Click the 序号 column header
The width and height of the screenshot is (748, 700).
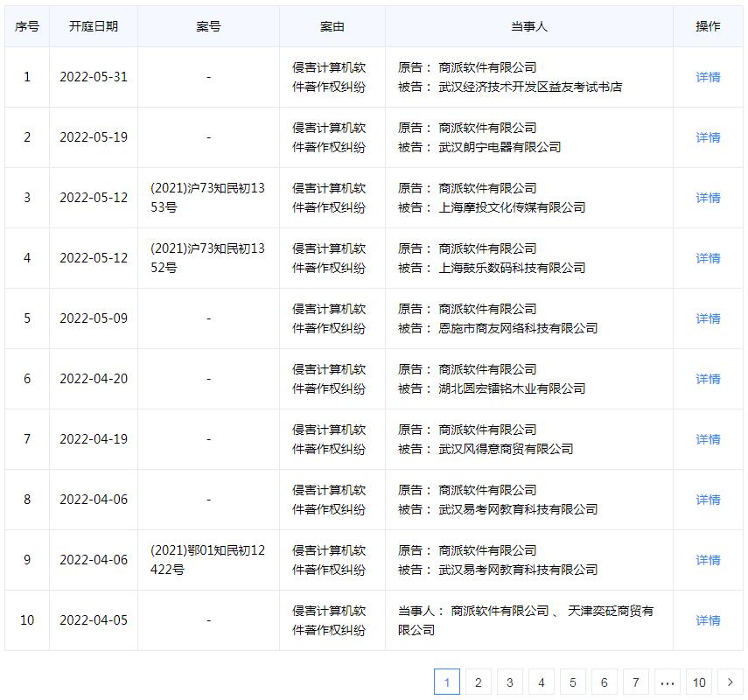27,26
